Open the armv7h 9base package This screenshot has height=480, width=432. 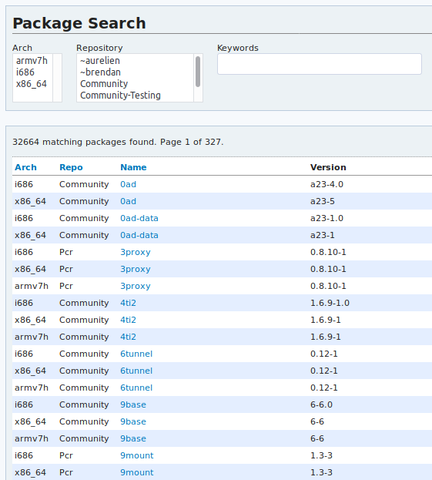[x=133, y=439]
